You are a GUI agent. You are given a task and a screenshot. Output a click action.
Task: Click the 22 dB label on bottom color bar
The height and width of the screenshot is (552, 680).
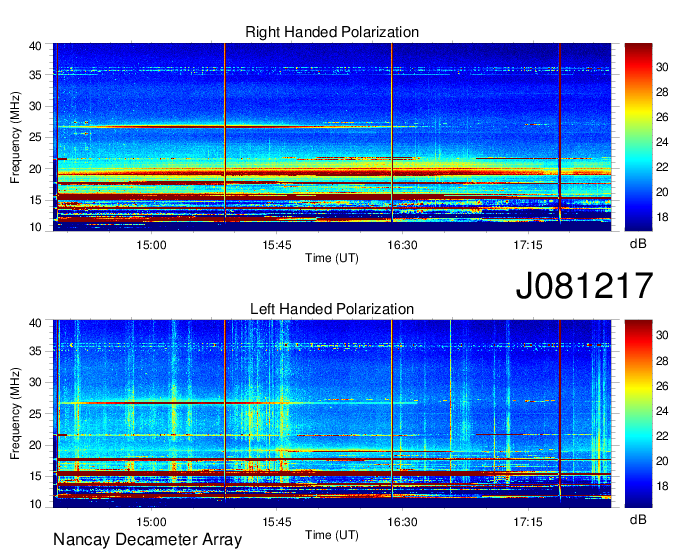pyautogui.click(x=662, y=436)
